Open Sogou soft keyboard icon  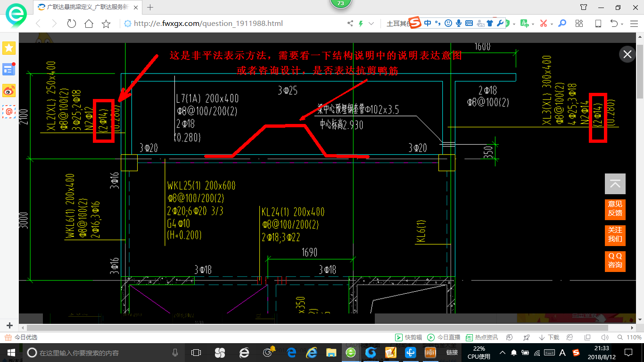[469, 23]
